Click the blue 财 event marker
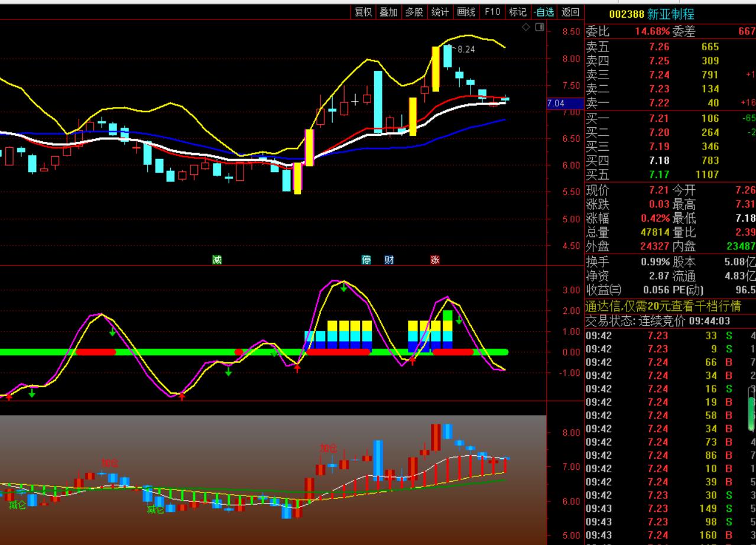Screen dimensions: 756x545 pyautogui.click(x=389, y=259)
